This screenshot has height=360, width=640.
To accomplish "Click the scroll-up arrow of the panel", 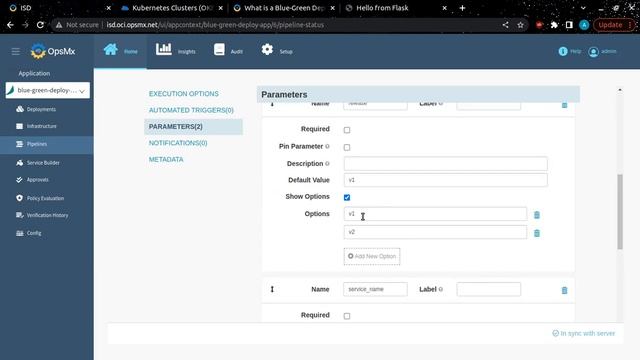I will coord(620,90).
